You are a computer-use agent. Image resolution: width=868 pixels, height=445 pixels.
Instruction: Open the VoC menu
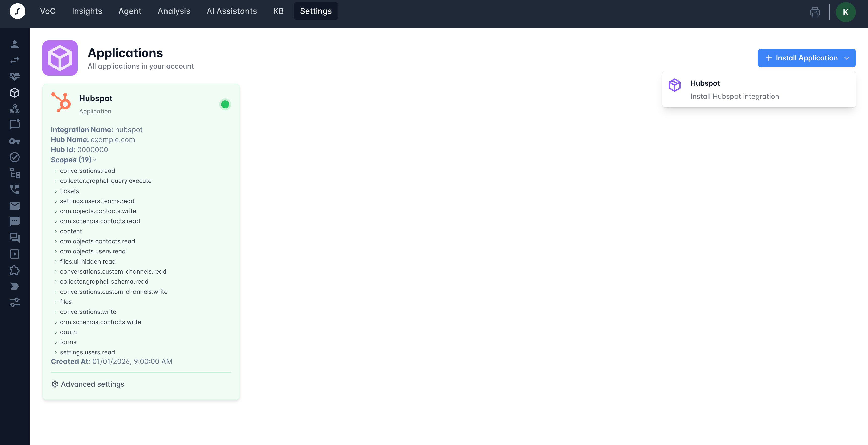click(48, 11)
